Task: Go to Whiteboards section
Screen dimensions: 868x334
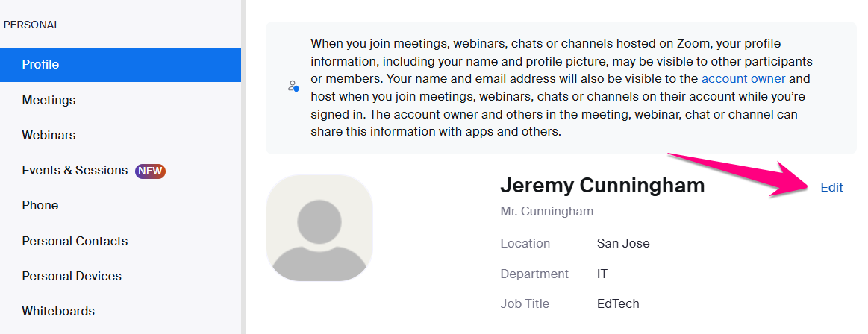Action: [120, 312]
